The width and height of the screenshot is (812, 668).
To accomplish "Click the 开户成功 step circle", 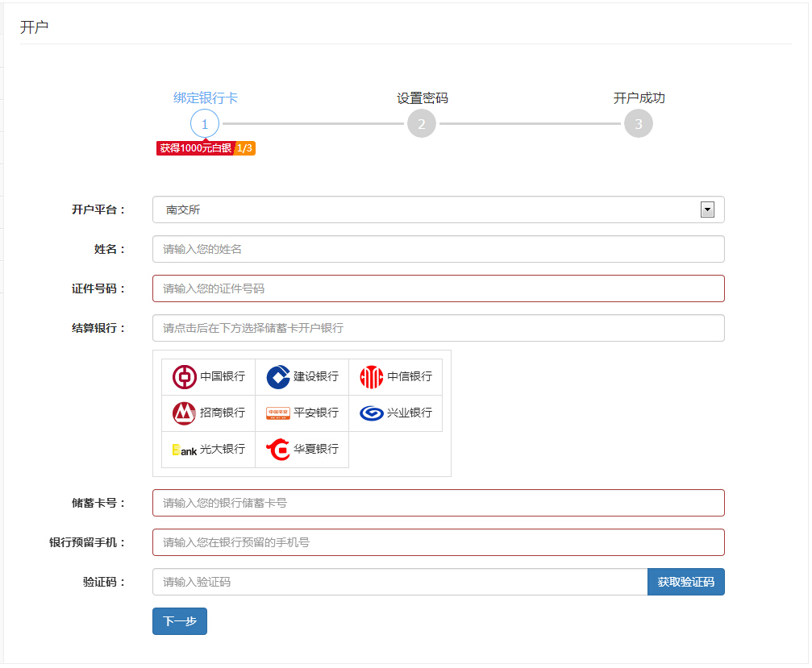I will pos(638,123).
